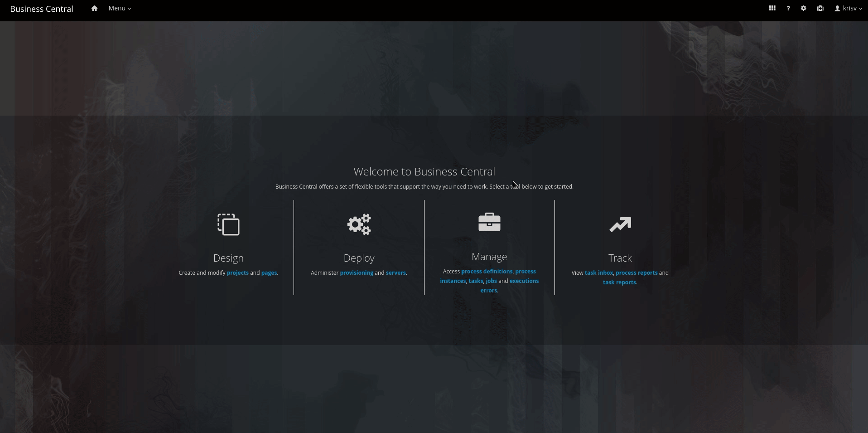Open the task inbox link
Viewport: 868px width, 433px height.
(598, 273)
